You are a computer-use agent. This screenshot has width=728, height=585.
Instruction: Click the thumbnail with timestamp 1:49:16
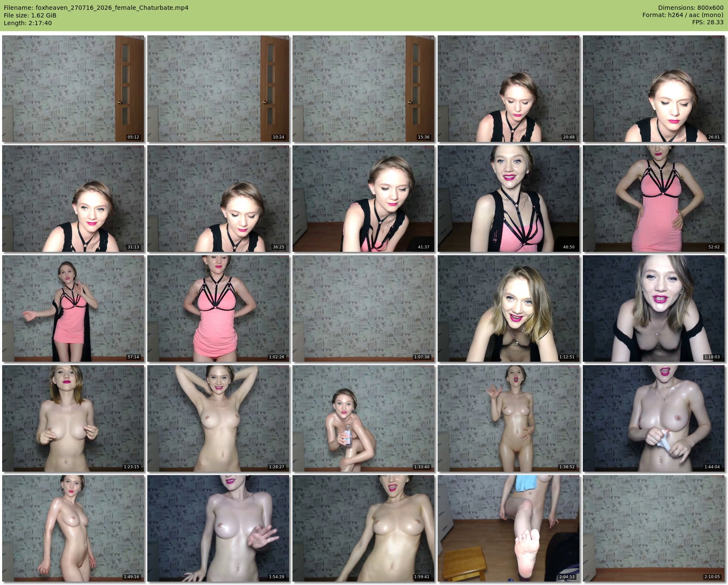73,528
